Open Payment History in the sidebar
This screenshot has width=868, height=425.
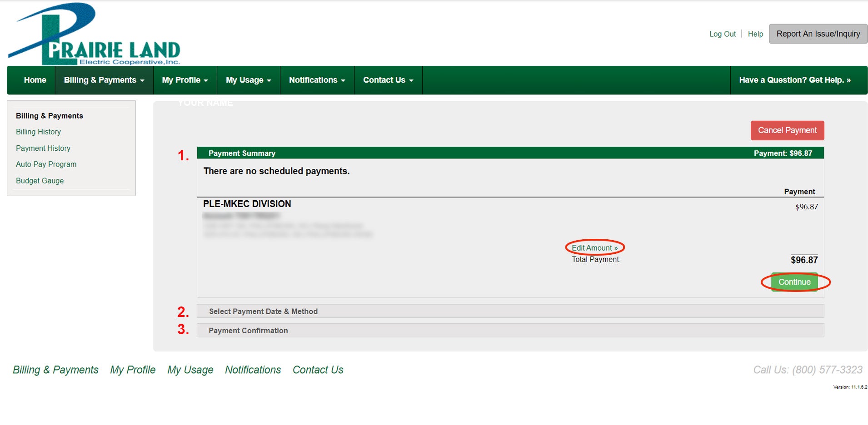[43, 148]
